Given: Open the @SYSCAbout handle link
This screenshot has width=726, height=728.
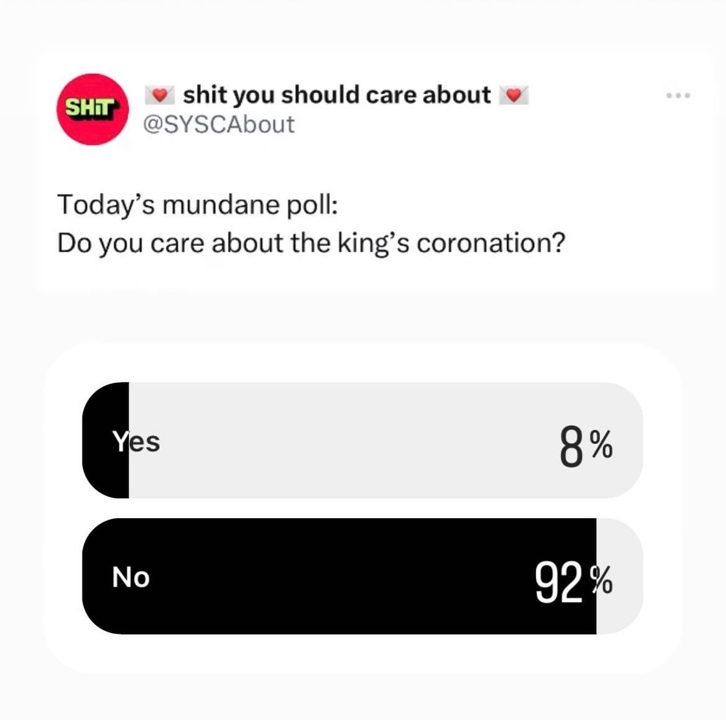Looking at the screenshot, I should [x=219, y=124].
